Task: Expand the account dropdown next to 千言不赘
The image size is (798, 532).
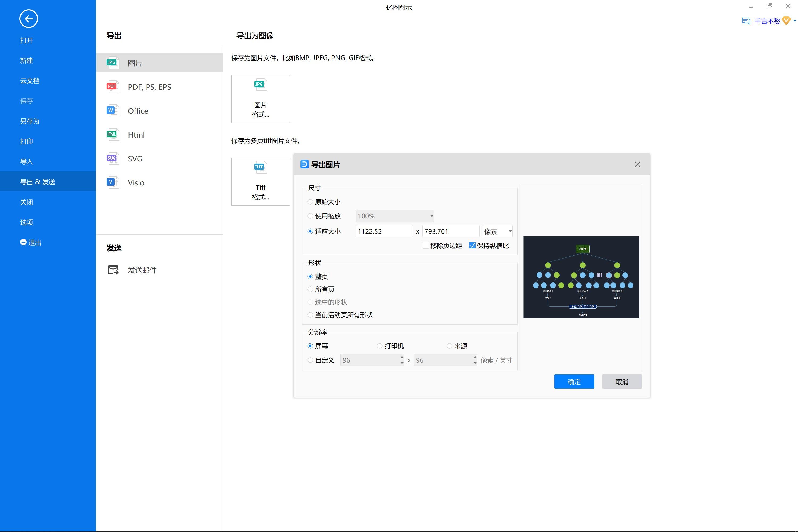Action: click(795, 20)
